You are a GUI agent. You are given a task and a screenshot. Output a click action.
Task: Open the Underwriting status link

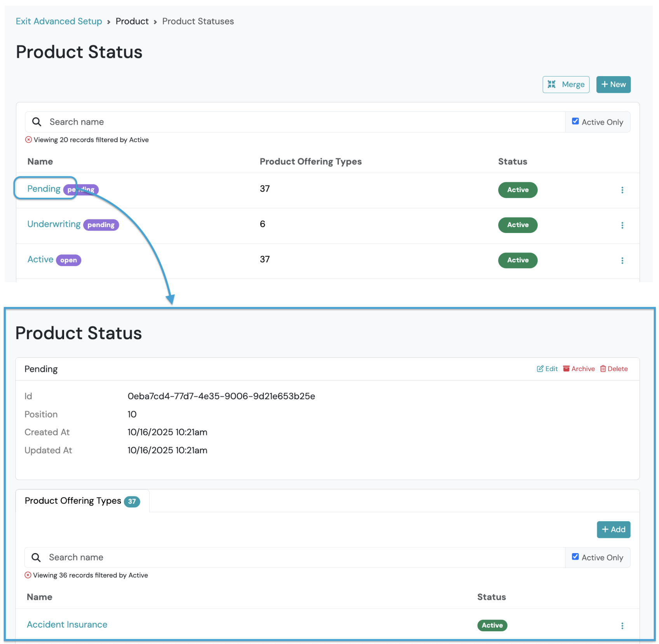(x=54, y=224)
